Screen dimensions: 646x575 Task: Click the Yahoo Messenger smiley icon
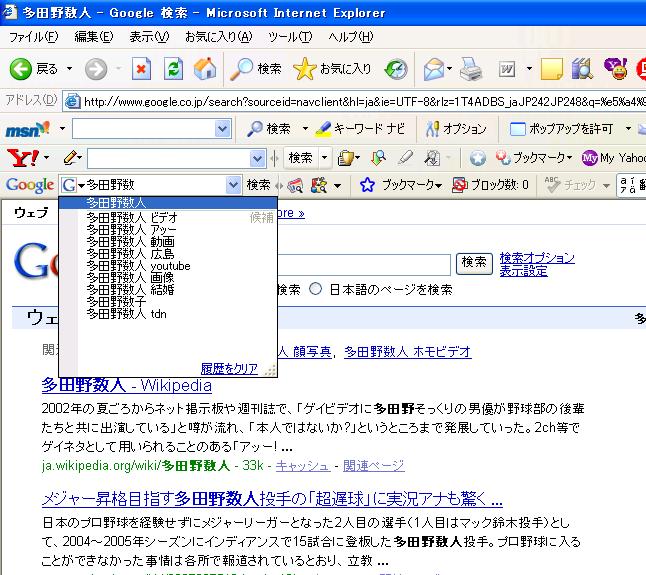click(x=615, y=68)
